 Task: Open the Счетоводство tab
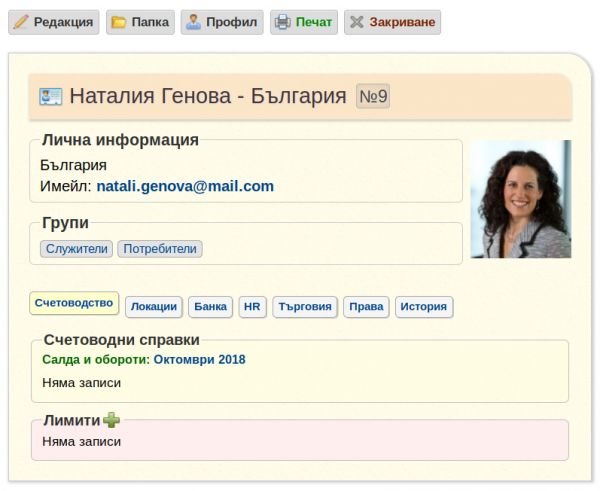[x=74, y=303]
